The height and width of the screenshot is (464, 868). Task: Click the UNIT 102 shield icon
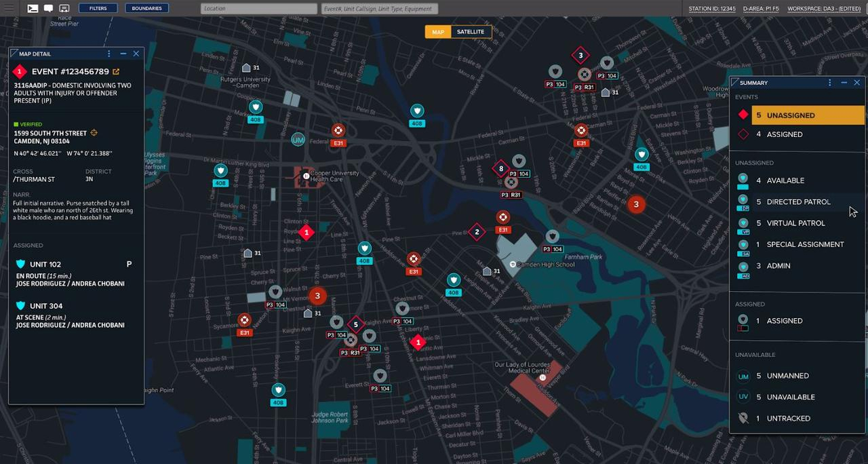pyautogui.click(x=20, y=264)
